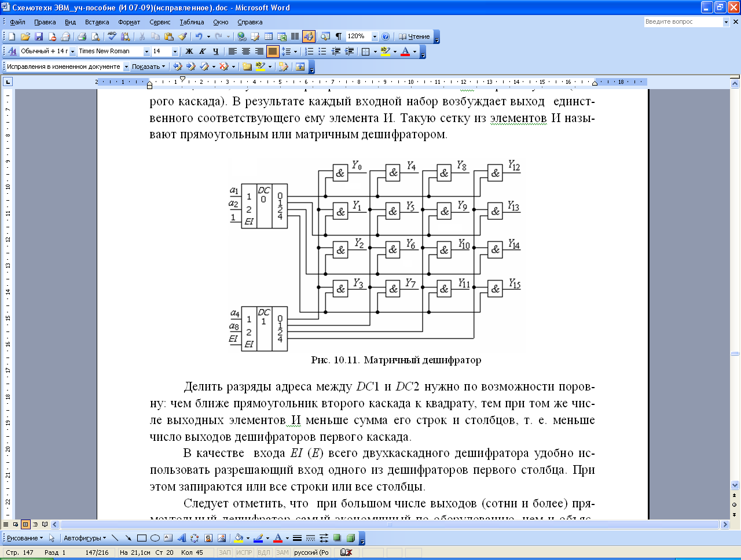
Task: Open the Формат menu
Action: pos(129,22)
